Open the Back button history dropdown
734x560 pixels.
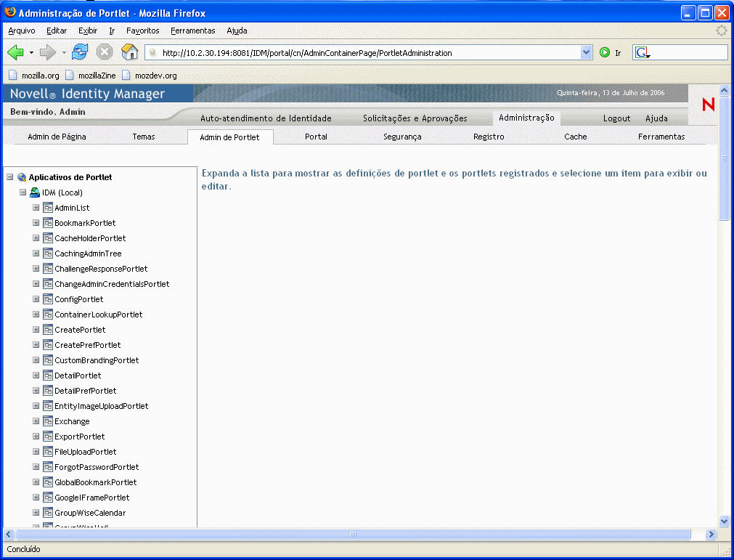tap(31, 52)
